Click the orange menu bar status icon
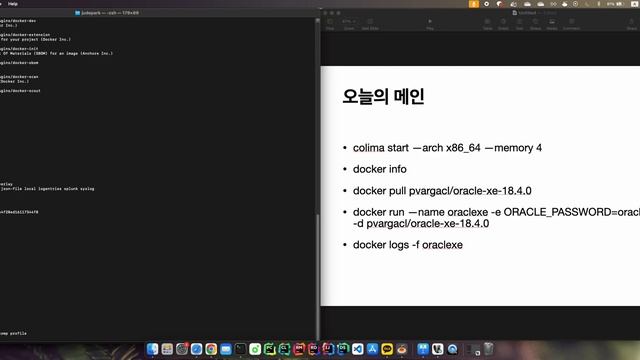The width and height of the screenshot is (640, 360). point(474,4)
